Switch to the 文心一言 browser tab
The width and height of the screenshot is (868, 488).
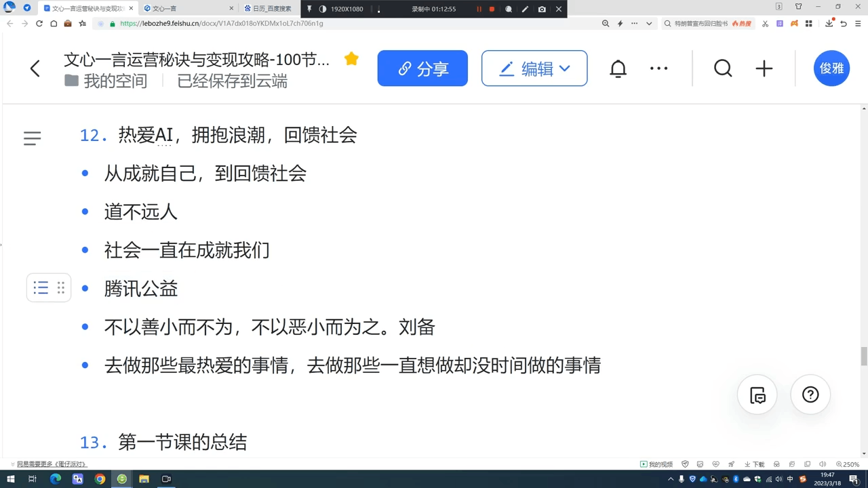(x=184, y=9)
